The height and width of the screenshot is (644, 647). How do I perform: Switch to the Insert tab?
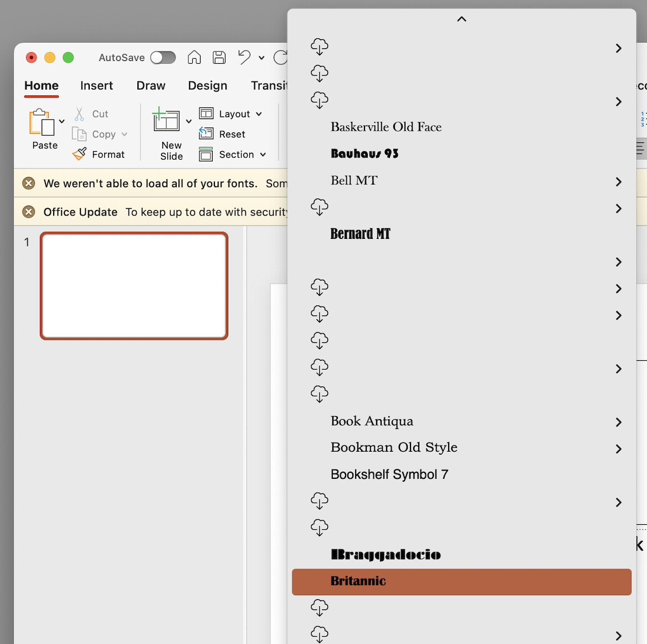click(96, 85)
